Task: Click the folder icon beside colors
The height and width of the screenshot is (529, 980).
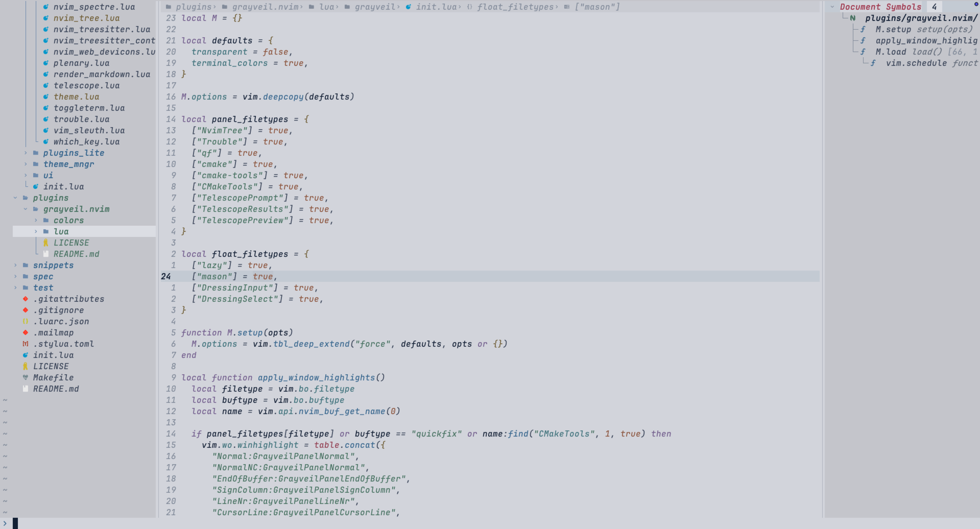Action: coord(46,220)
